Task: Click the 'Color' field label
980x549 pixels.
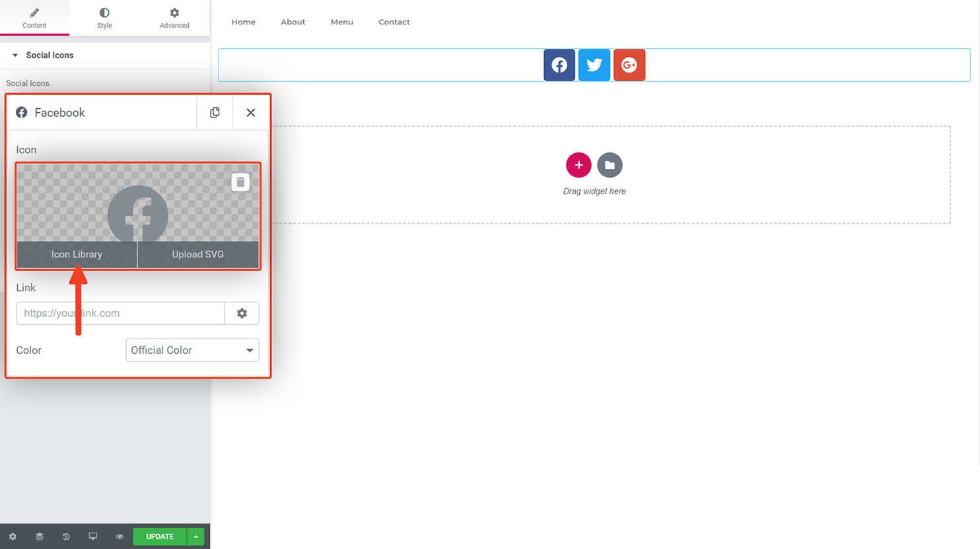Action: 28,350
